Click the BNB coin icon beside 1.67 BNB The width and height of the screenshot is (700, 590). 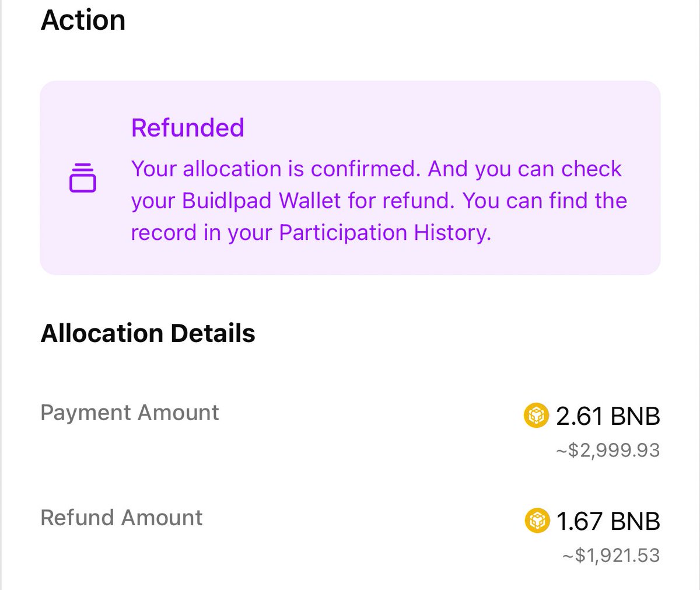537,521
